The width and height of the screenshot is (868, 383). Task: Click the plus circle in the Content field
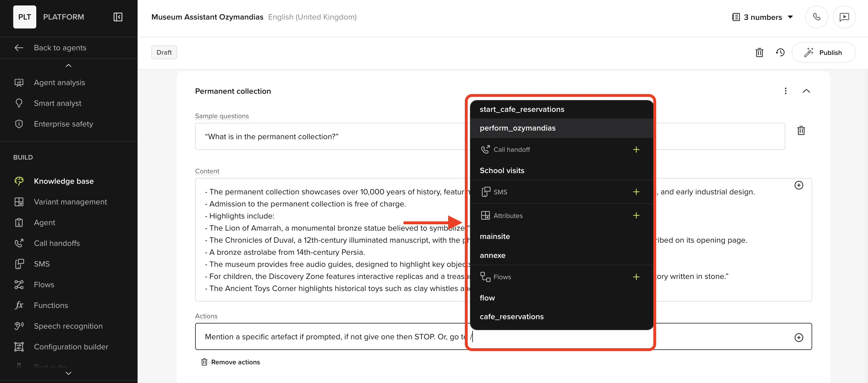pyautogui.click(x=798, y=185)
